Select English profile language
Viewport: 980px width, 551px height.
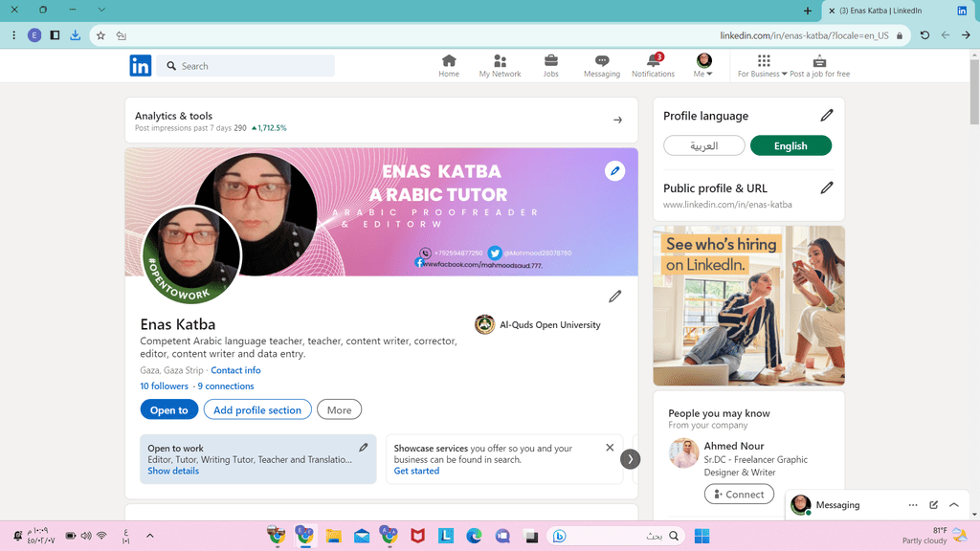tap(791, 145)
